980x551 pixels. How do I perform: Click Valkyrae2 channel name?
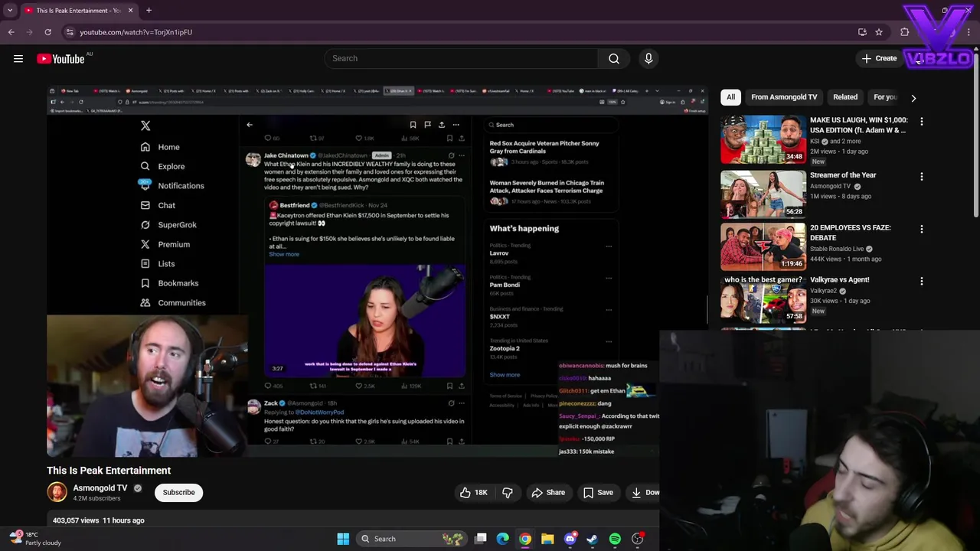click(x=824, y=291)
